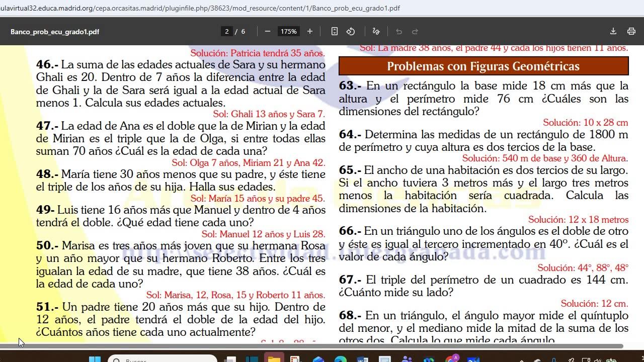The height and width of the screenshot is (362, 644).
Task: Open File Explorer from the taskbar
Action: (x=274, y=359)
